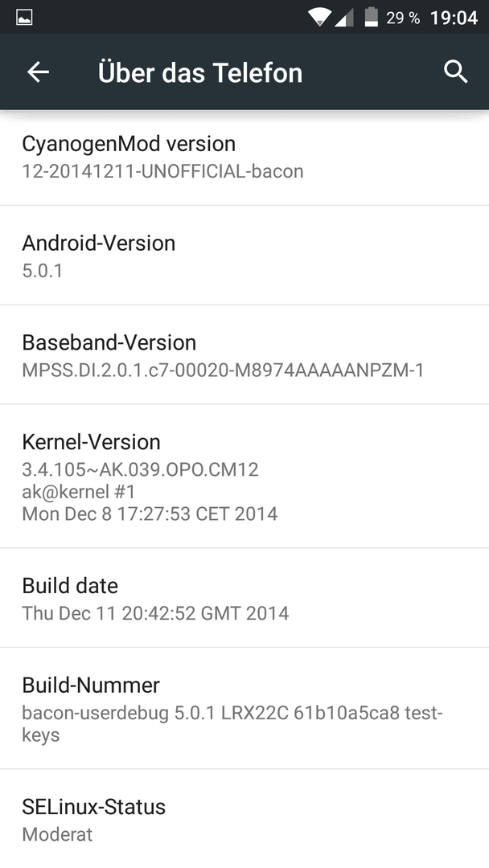
Task: Click the Über das Telefon title
Action: click(x=200, y=72)
